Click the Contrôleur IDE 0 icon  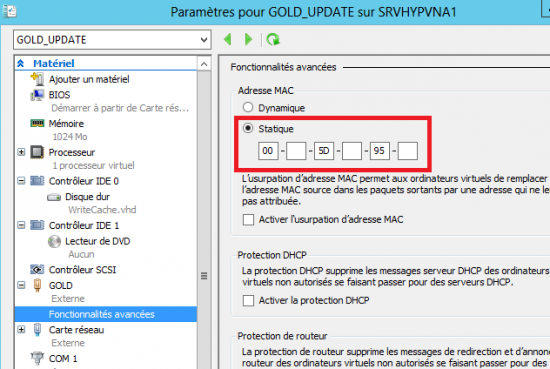37,181
